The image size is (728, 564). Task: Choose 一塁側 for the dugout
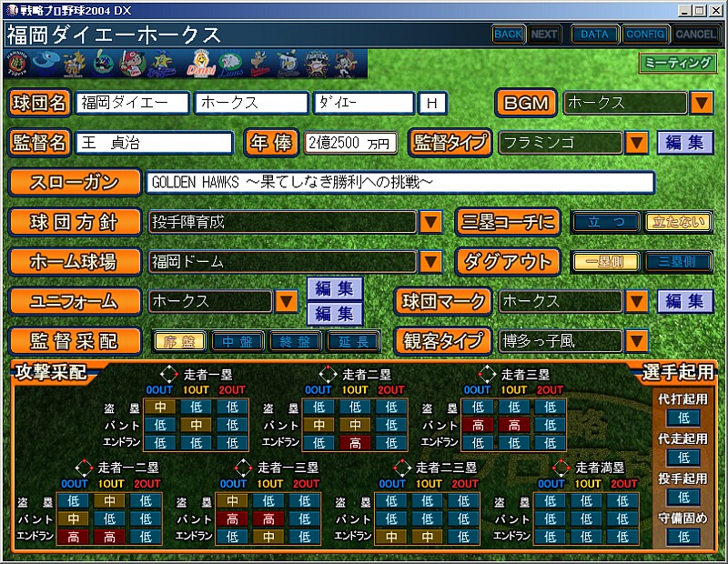pos(605,262)
